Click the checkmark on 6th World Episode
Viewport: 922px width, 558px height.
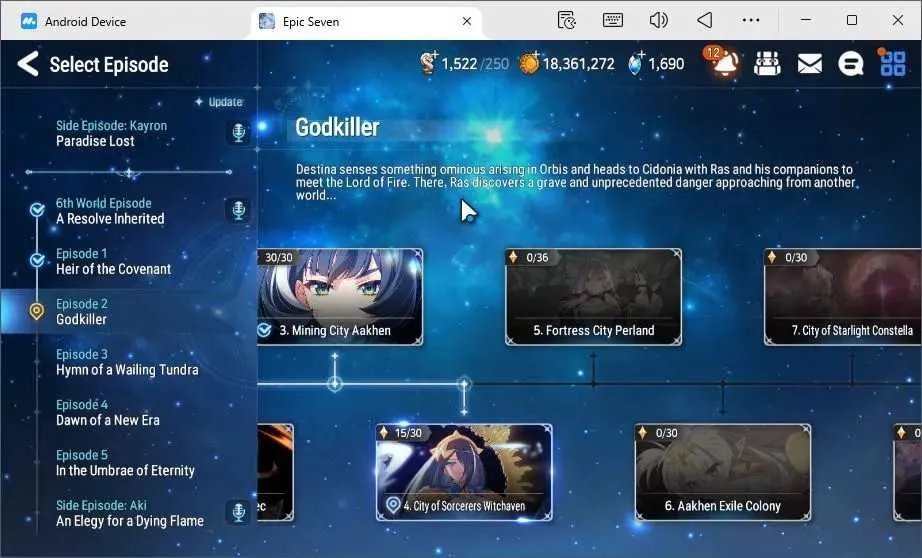37,210
